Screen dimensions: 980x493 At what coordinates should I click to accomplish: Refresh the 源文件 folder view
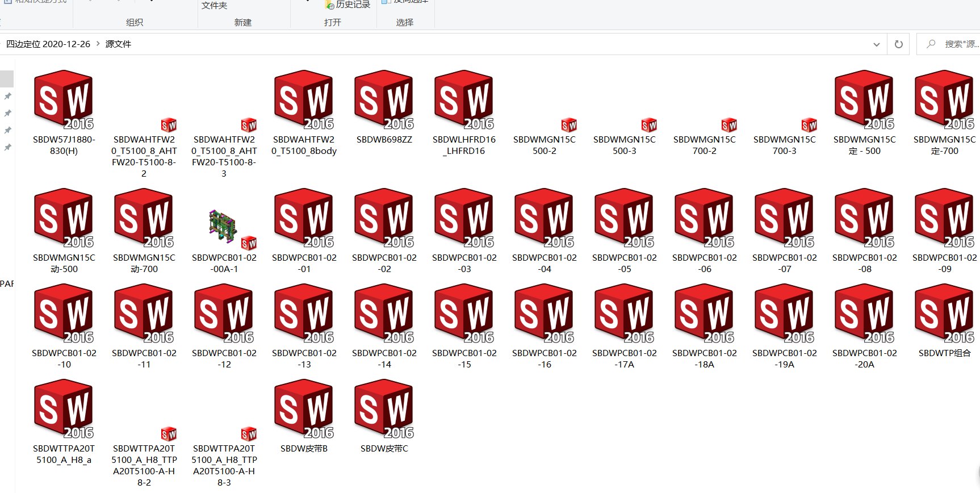(898, 44)
